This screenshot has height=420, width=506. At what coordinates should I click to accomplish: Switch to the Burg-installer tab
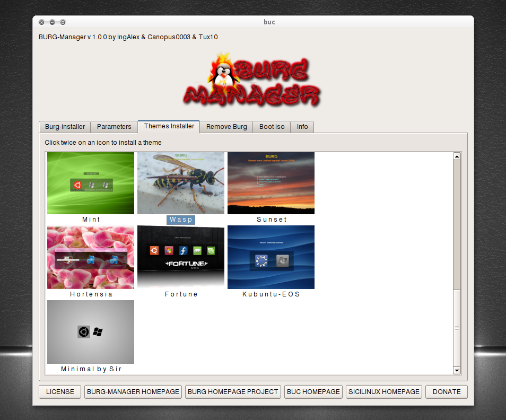65,127
